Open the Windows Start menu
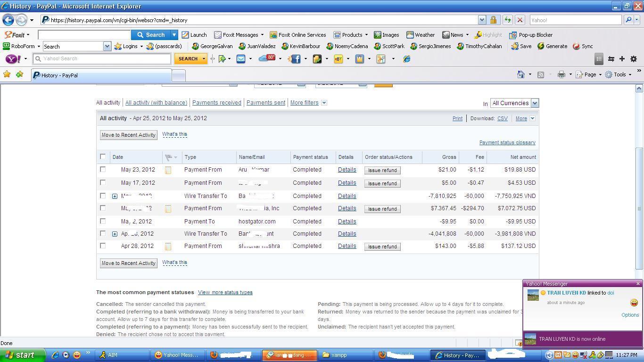The image size is (644, 362). click(23, 355)
